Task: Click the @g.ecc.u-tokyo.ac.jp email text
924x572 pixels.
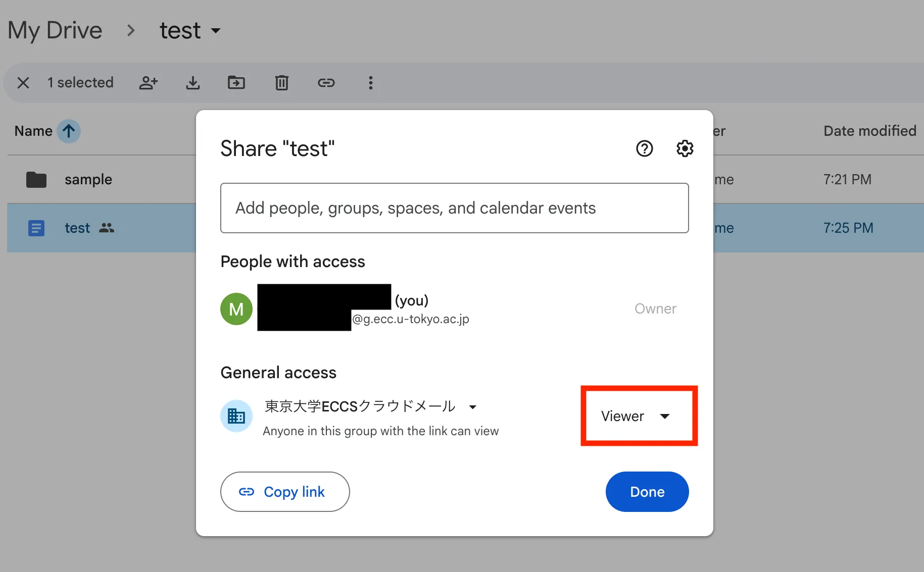Action: (x=411, y=319)
